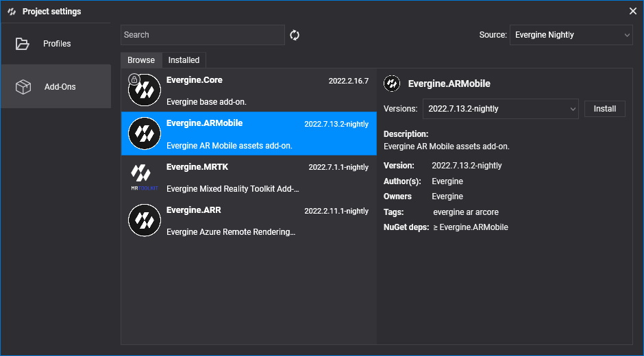
Task: Click the Evergine.ARMobile list logo
Action: coord(144,133)
